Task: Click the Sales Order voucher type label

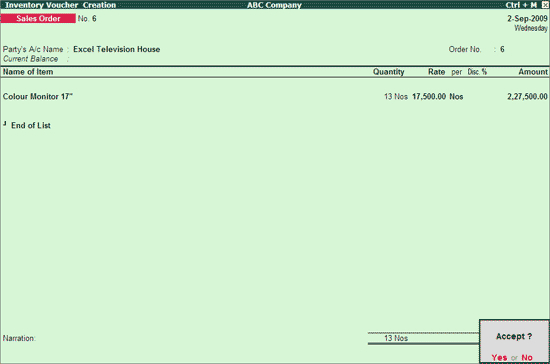Action: coord(38,19)
